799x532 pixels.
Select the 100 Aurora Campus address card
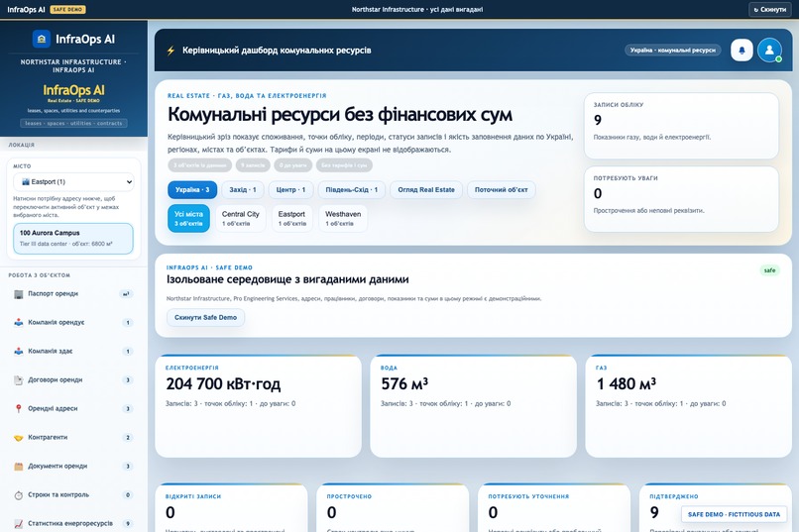[x=73, y=238]
